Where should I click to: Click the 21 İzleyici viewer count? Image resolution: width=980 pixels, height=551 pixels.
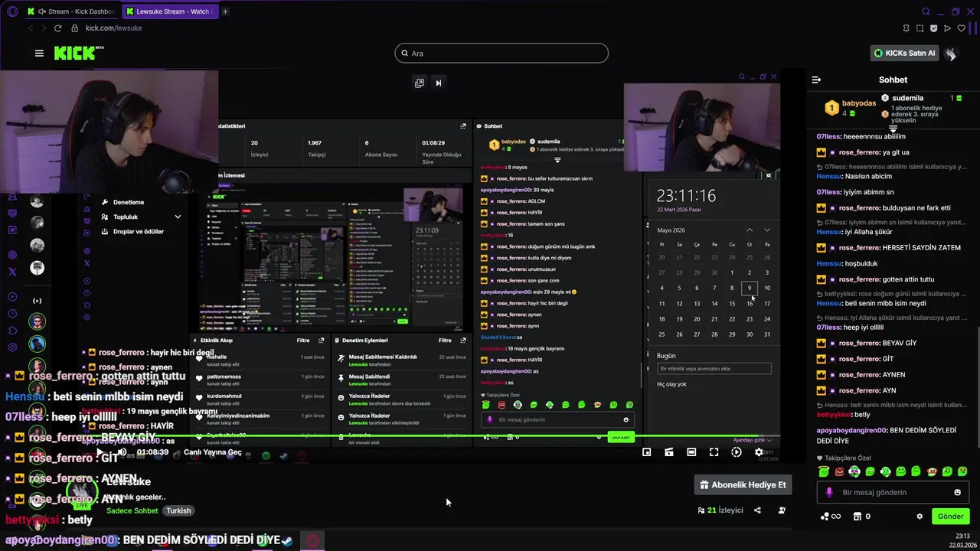click(x=720, y=510)
